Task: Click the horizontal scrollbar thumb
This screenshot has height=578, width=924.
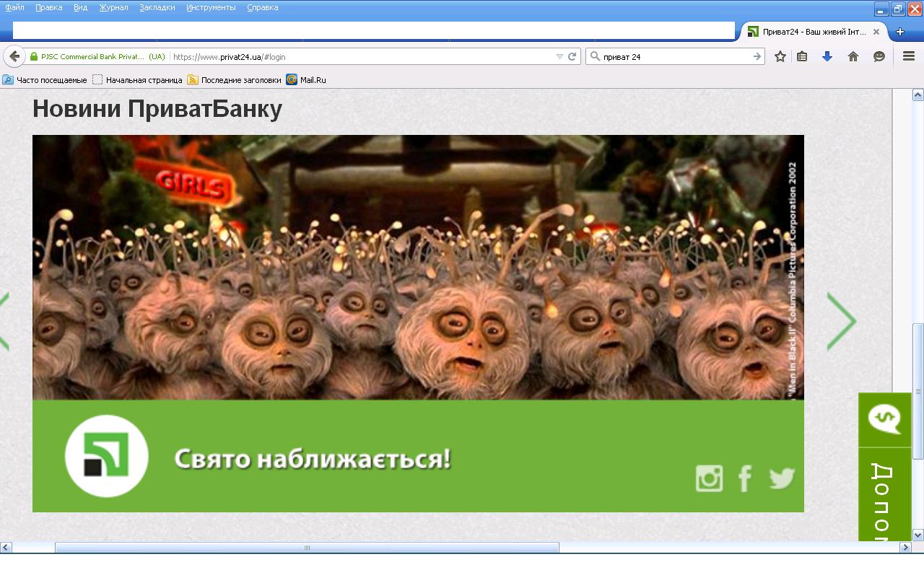Action: [x=307, y=548]
